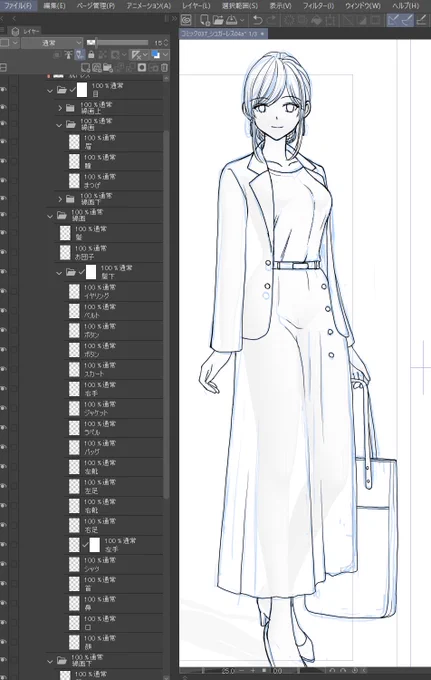The height and width of the screenshot is (680, 431).
Task: Select the ベルト layer row
Action: [x=115, y=311]
